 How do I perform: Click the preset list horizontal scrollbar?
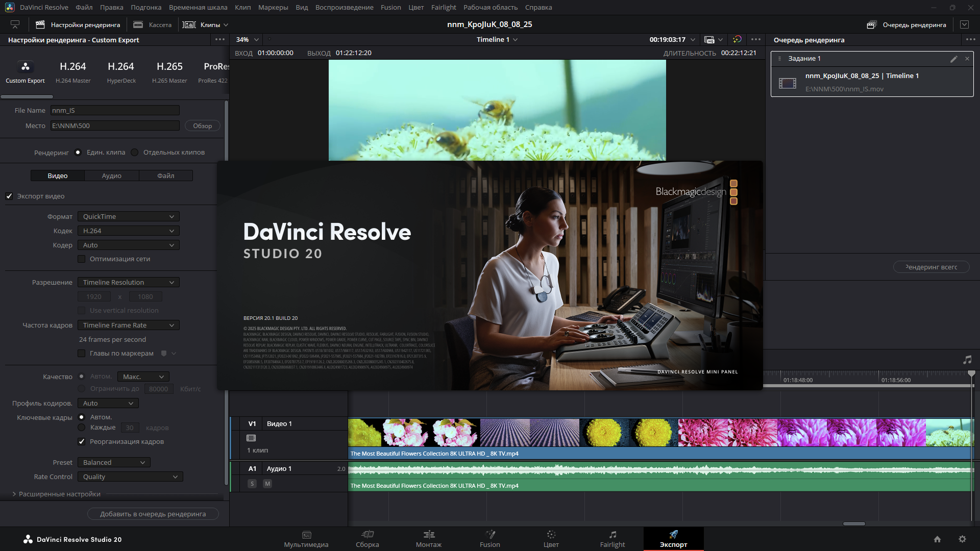pos(27,96)
